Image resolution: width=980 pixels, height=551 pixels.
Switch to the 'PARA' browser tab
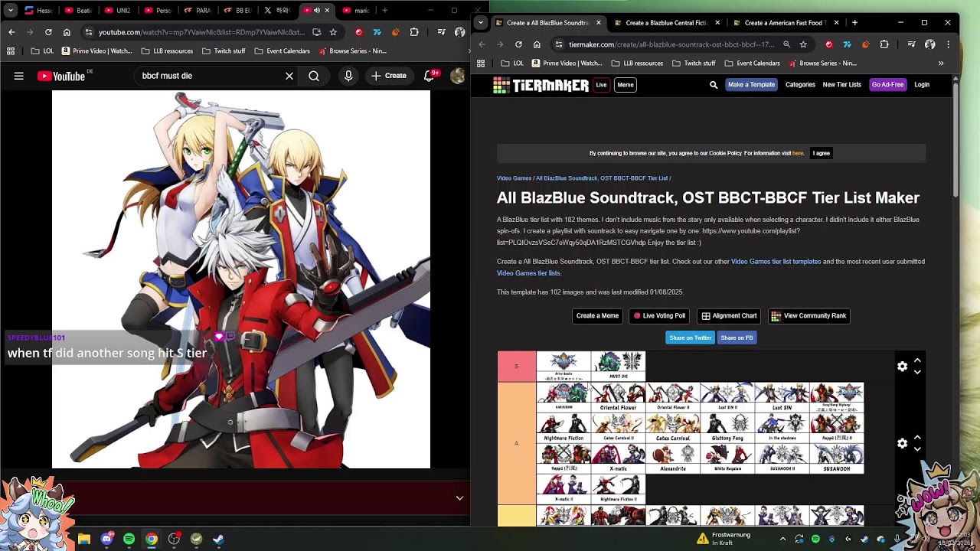coord(197,11)
